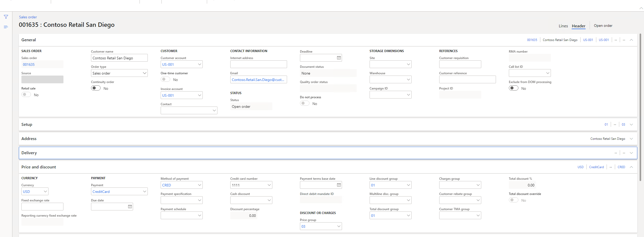
Task: Expand the Address section
Action: pyautogui.click(x=631, y=139)
